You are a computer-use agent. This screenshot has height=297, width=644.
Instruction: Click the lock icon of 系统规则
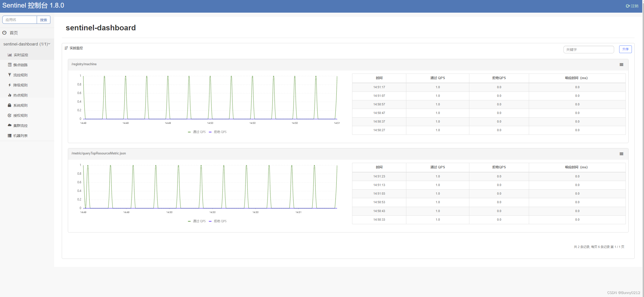pyautogui.click(x=10, y=105)
